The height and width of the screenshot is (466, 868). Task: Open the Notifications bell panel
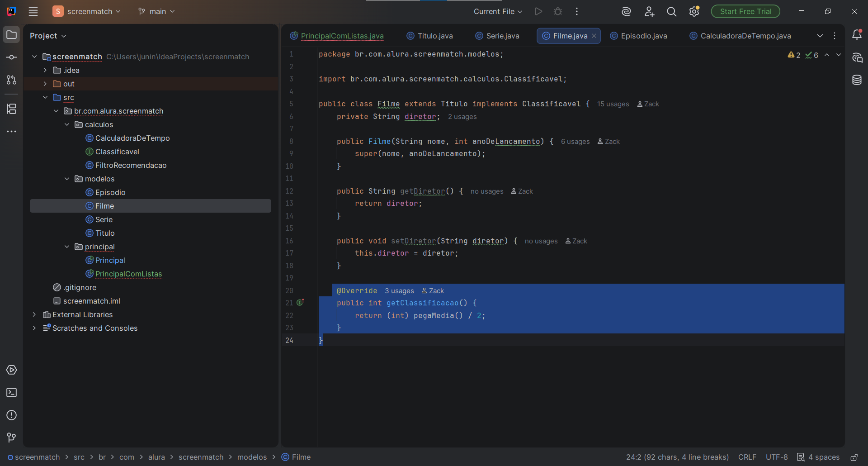(x=857, y=35)
